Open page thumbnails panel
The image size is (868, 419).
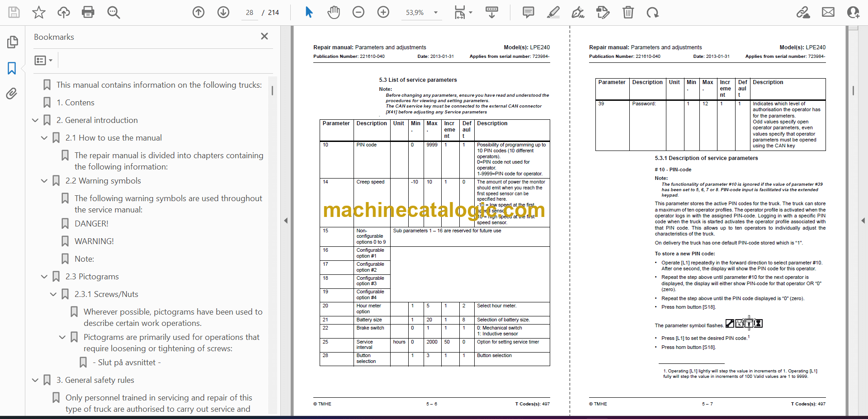[12, 42]
